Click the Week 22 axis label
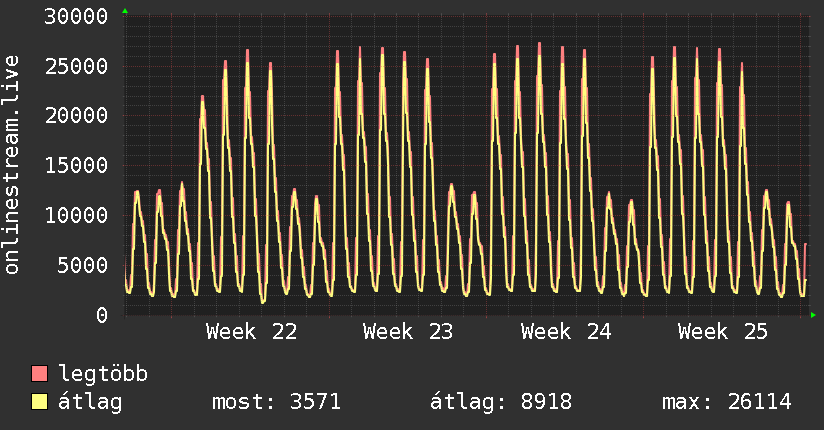 tap(252, 332)
